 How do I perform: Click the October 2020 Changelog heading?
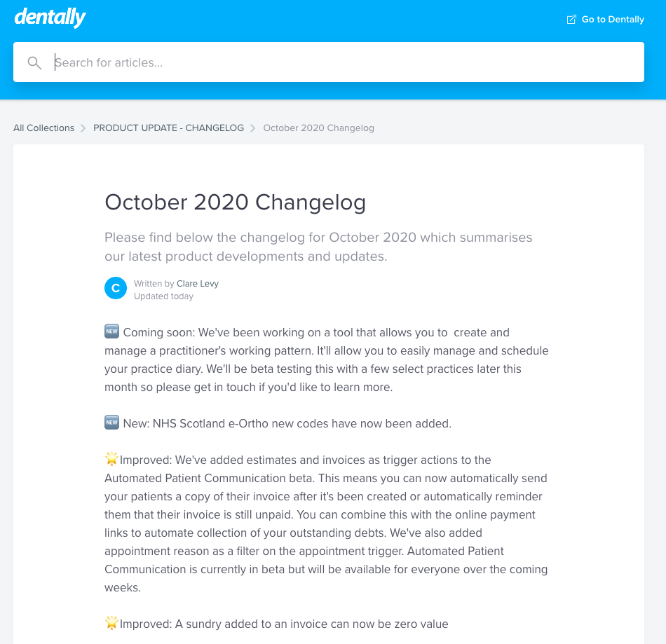click(235, 203)
